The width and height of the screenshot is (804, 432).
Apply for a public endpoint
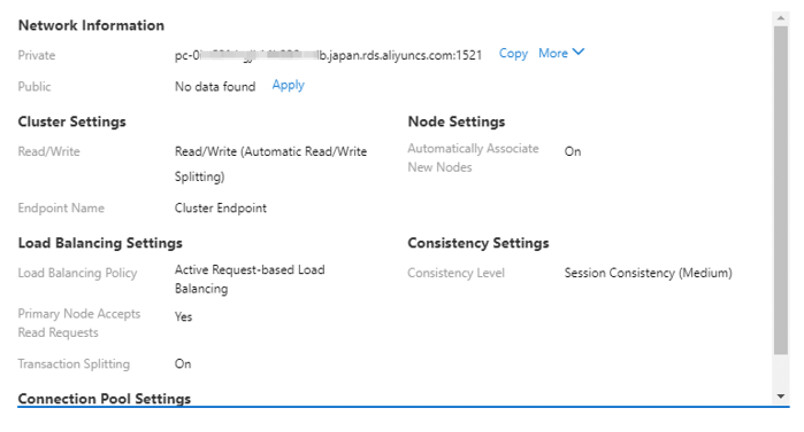coord(288,86)
